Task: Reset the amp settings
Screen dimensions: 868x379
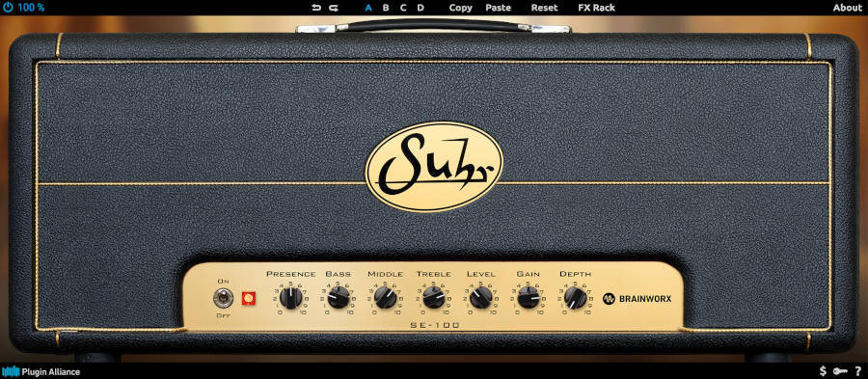Action: (x=545, y=8)
